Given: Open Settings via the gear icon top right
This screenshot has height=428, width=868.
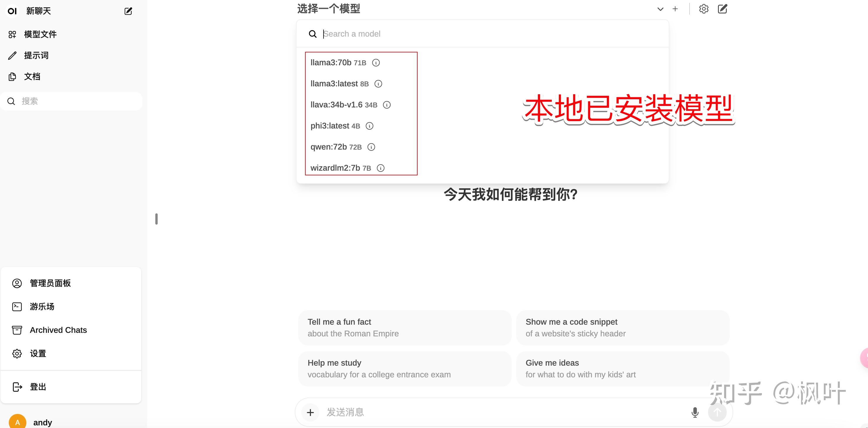Looking at the screenshot, I should (704, 9).
